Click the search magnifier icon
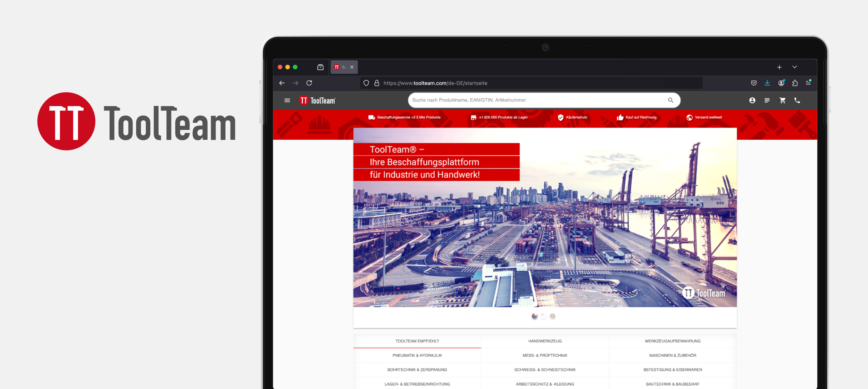Viewport: 868px width, 389px height. (670, 100)
